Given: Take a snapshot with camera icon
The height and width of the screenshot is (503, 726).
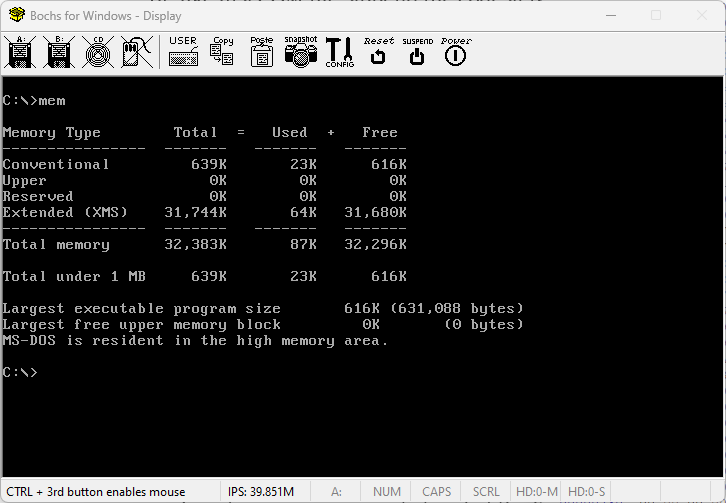Looking at the screenshot, I should coord(301,52).
